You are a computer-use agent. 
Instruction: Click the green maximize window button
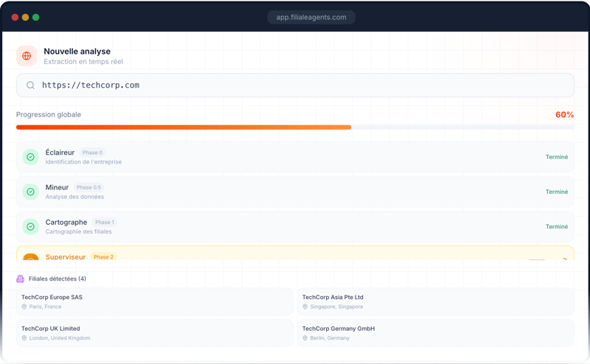point(35,17)
